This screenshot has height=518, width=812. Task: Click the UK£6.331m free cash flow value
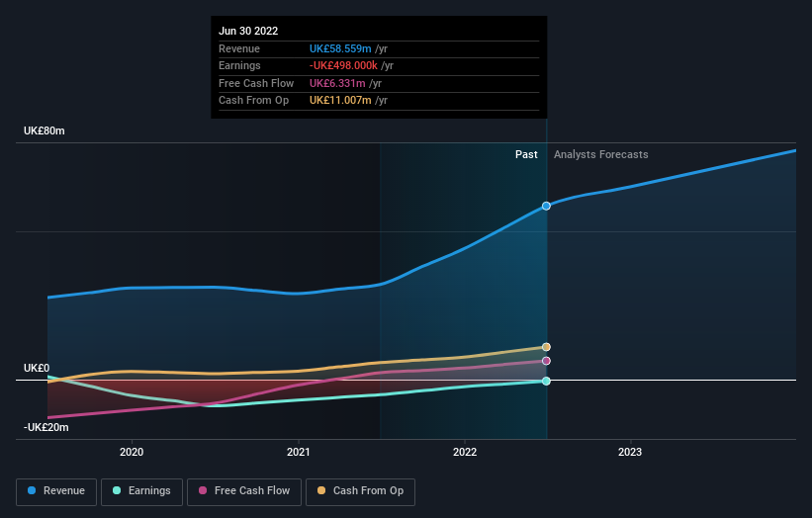tap(337, 83)
